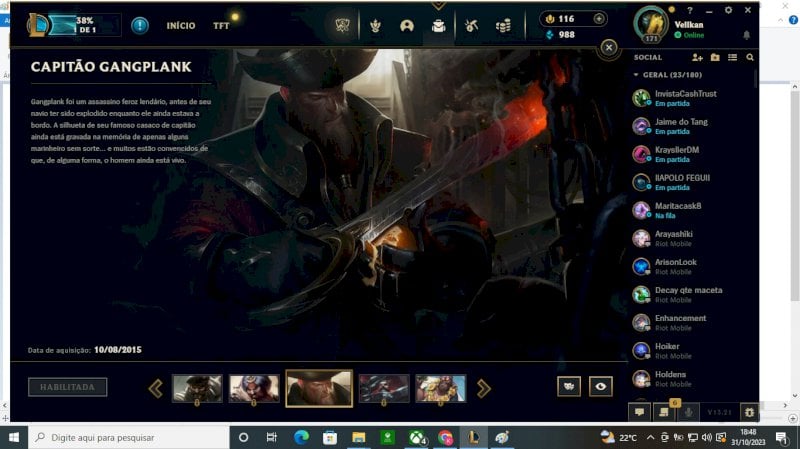Click the add friend icon in Social

pyautogui.click(x=697, y=58)
